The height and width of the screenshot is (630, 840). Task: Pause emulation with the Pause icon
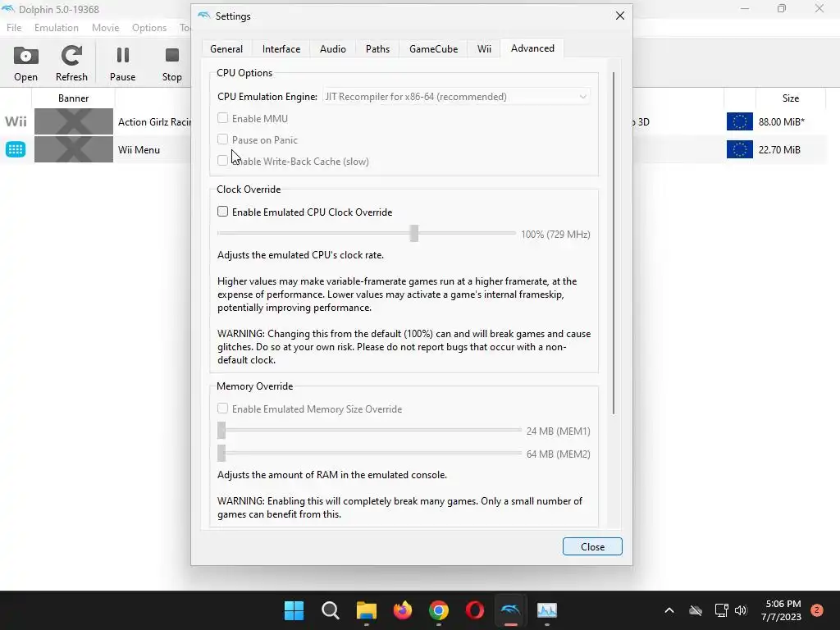(123, 64)
